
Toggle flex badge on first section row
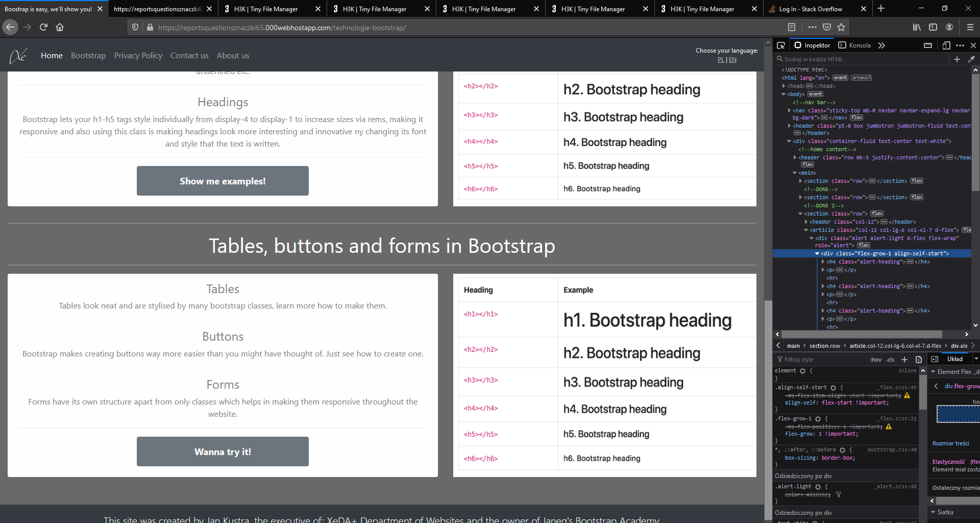(917, 181)
